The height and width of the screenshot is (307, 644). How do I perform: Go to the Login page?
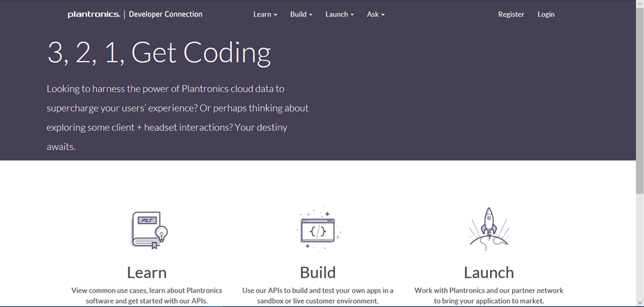546,15
